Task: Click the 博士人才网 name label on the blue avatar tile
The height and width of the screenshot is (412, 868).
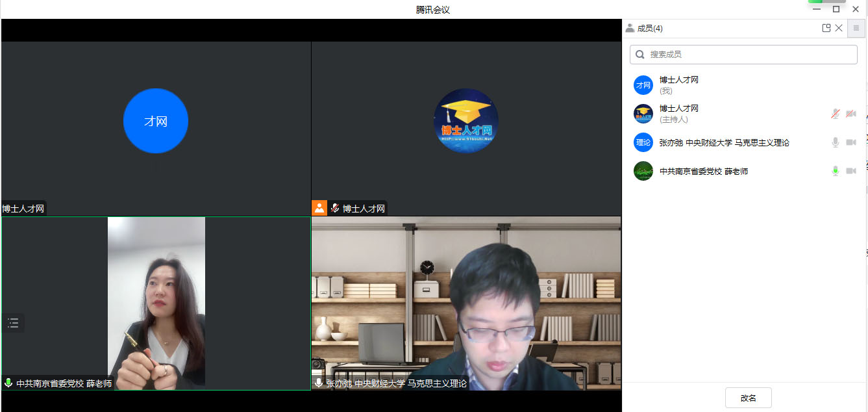Action: [x=23, y=209]
